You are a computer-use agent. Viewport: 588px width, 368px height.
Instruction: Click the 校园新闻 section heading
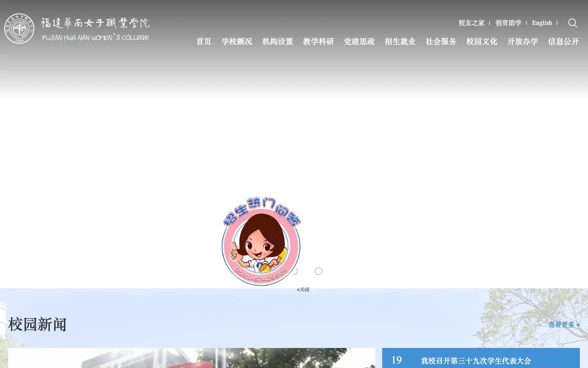(x=37, y=325)
